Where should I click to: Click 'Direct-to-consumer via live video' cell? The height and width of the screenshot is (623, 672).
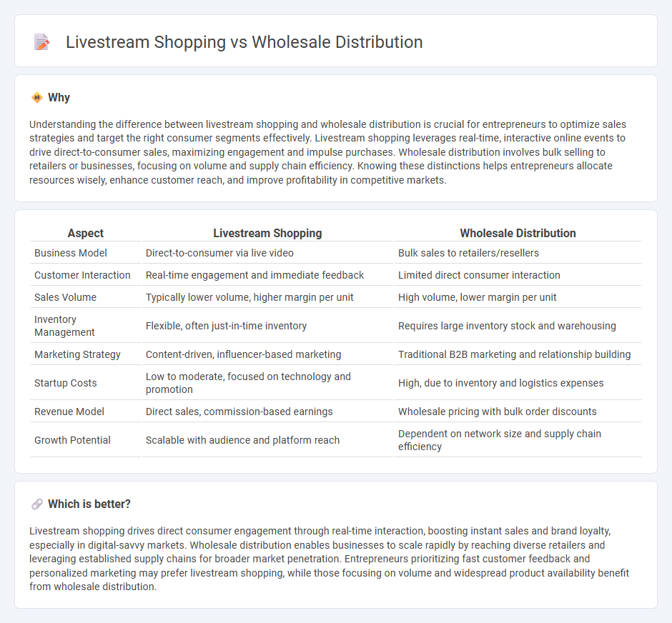[x=219, y=253]
